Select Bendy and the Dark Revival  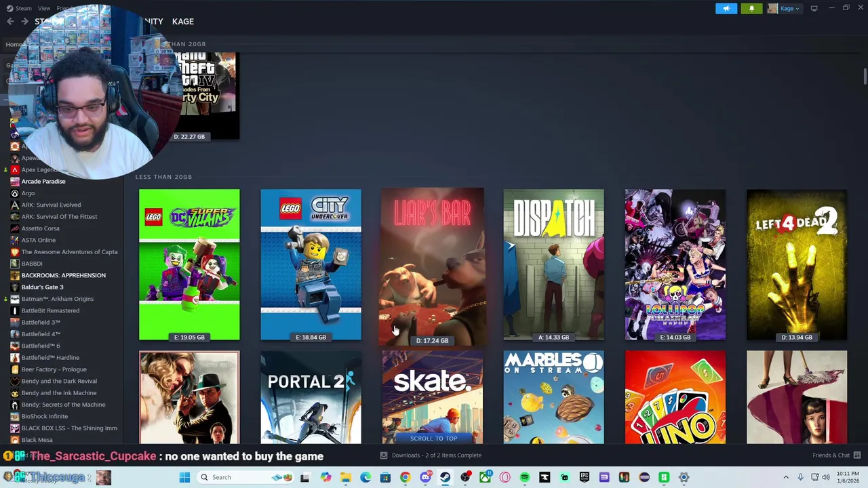(x=59, y=381)
